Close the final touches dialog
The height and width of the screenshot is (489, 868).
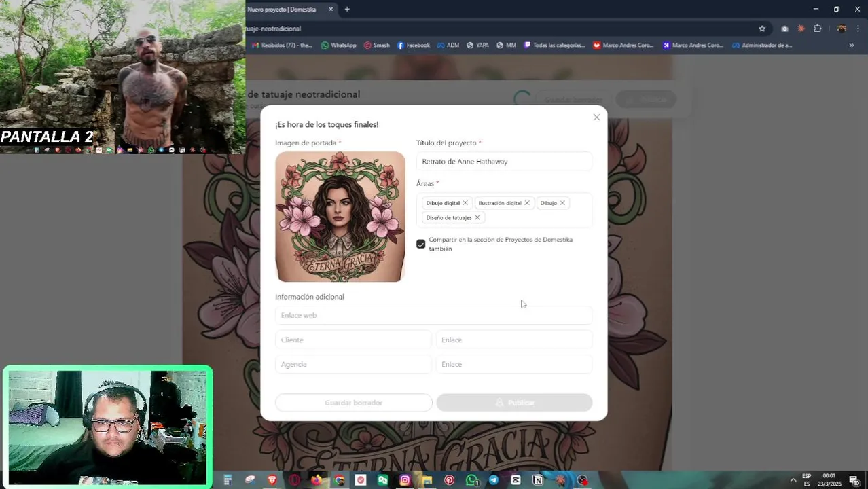pos(596,117)
